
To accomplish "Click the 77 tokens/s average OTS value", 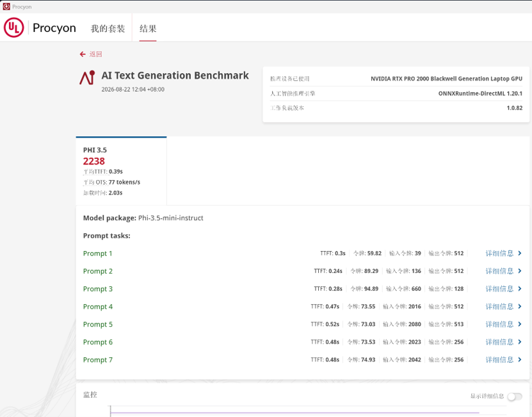I will (124, 183).
